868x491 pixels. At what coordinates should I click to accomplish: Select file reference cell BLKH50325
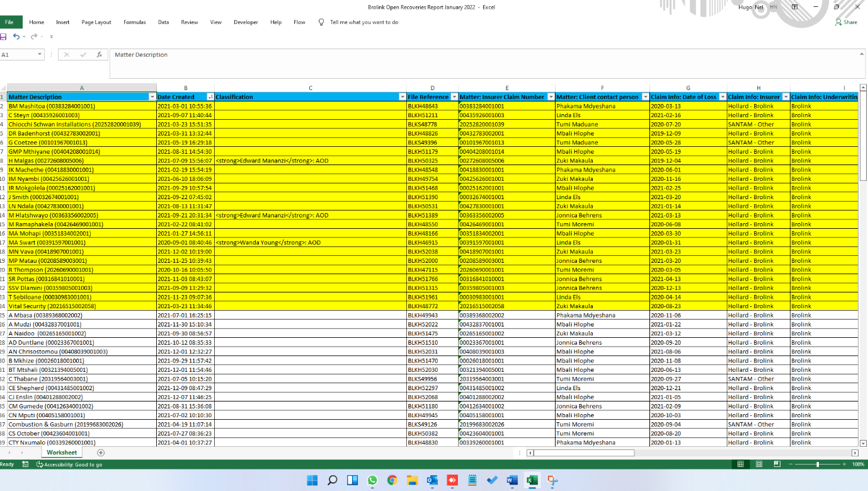(x=433, y=161)
